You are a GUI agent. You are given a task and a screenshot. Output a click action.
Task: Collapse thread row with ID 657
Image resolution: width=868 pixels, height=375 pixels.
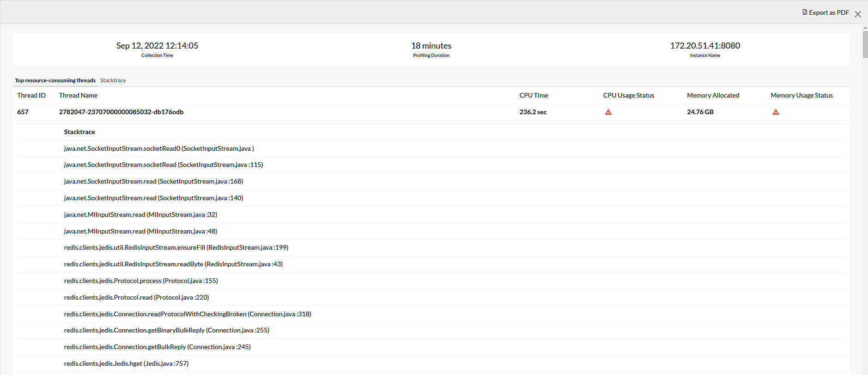(x=23, y=112)
